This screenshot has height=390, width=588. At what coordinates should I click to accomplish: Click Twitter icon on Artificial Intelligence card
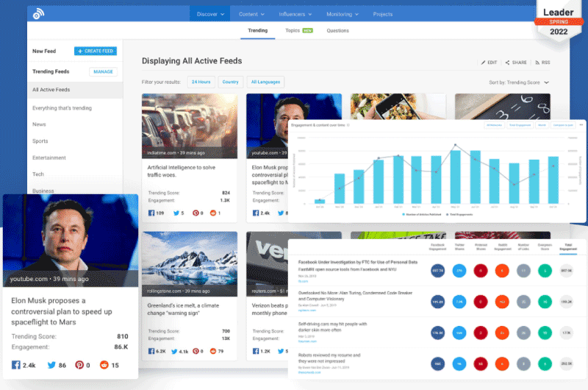(176, 213)
